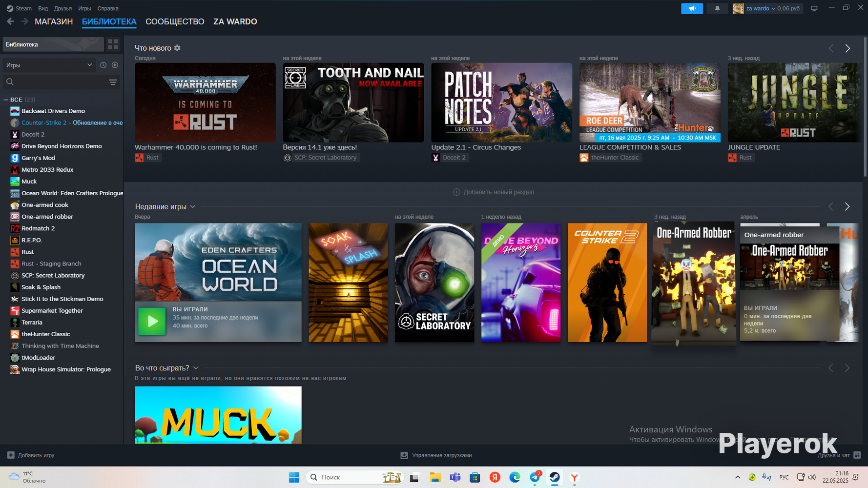The height and width of the screenshot is (488, 868).
Task: Open advanced filter settings icon
Action: (113, 82)
